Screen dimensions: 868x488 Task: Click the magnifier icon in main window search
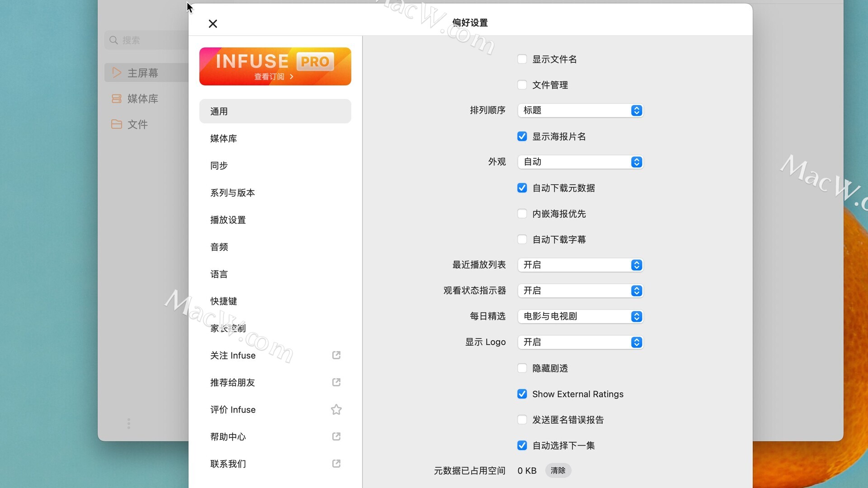[113, 40]
